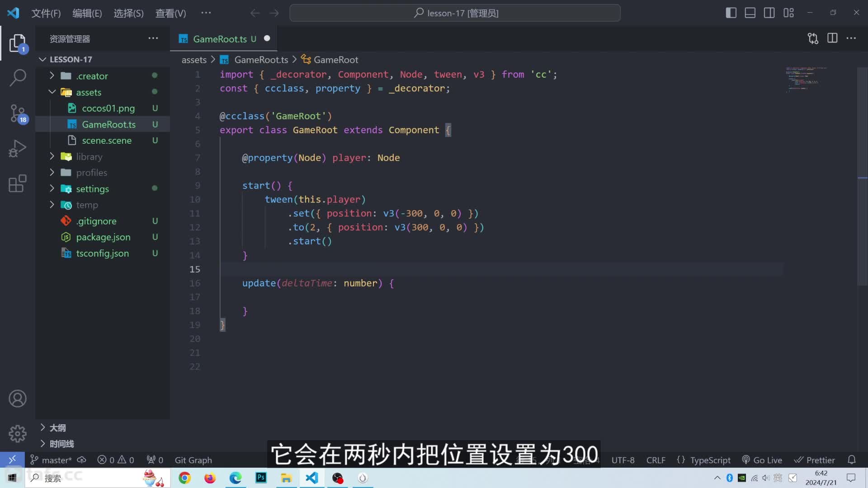Click the GameRoot breadcrumb class symbol
The width and height of the screenshot is (868, 488).
pyautogui.click(x=330, y=60)
